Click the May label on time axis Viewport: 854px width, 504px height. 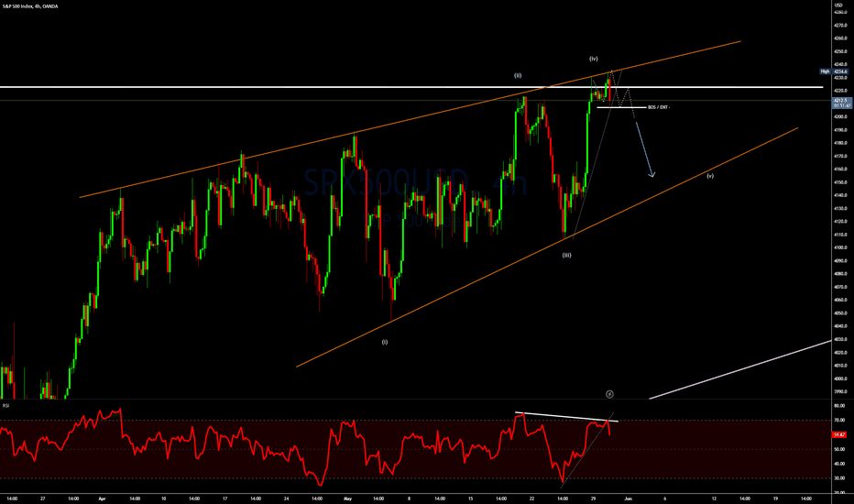348,499
